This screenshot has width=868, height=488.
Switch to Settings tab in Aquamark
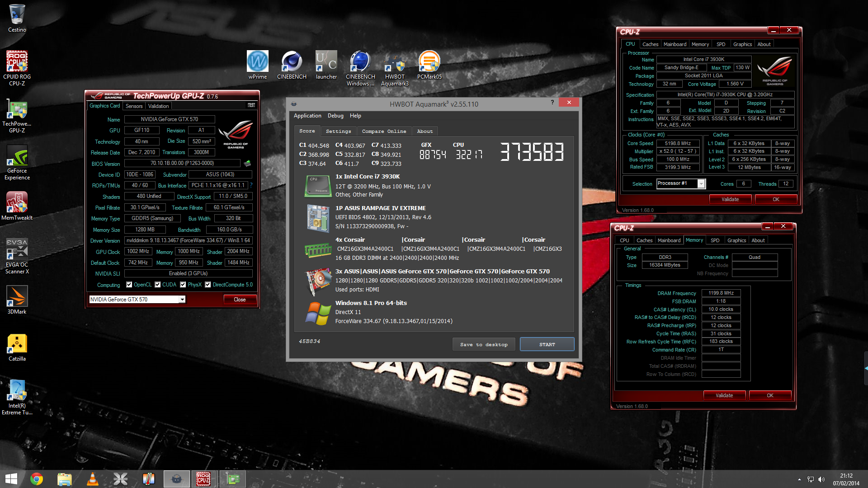338,131
